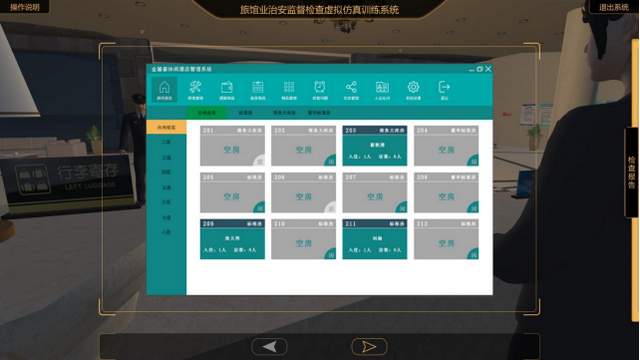The height and width of the screenshot is (360, 640).
Task: Click the teal corner badge on room 207
Action: [x=402, y=208]
